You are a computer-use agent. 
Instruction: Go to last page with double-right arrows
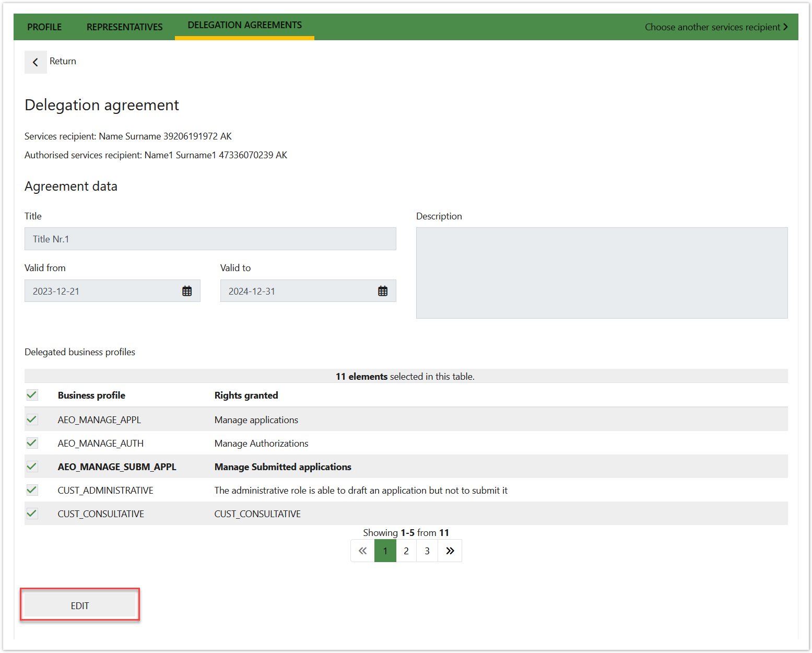point(450,551)
